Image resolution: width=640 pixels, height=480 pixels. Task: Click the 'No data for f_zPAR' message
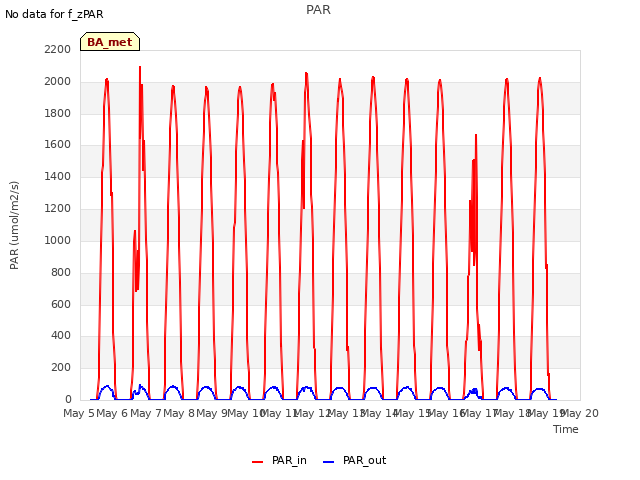pyautogui.click(x=54, y=14)
